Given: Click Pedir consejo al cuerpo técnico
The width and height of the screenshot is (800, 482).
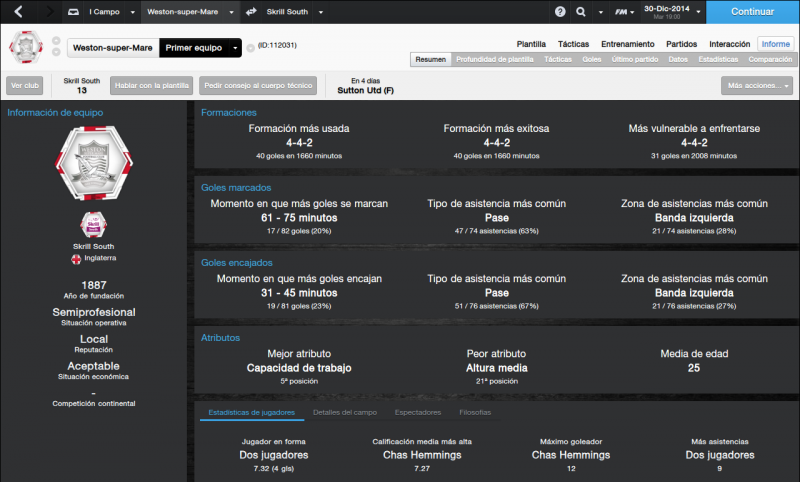Looking at the screenshot, I should pos(258,85).
